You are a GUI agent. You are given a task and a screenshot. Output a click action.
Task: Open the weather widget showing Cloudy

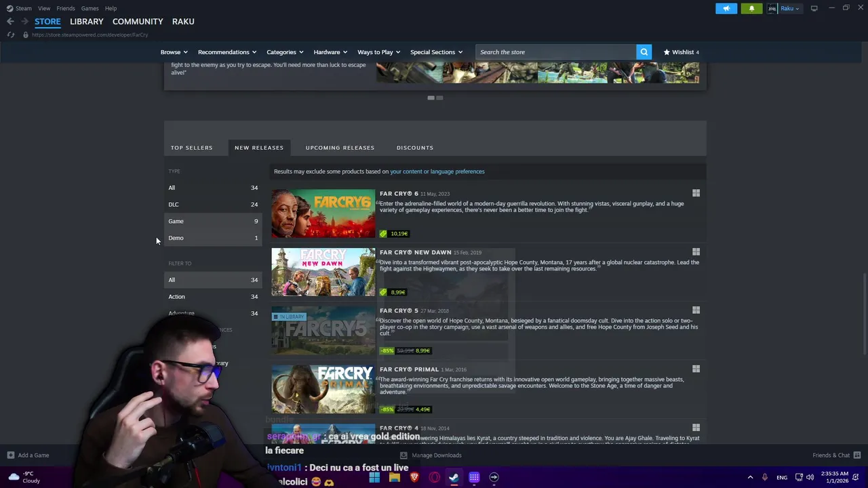(24, 477)
